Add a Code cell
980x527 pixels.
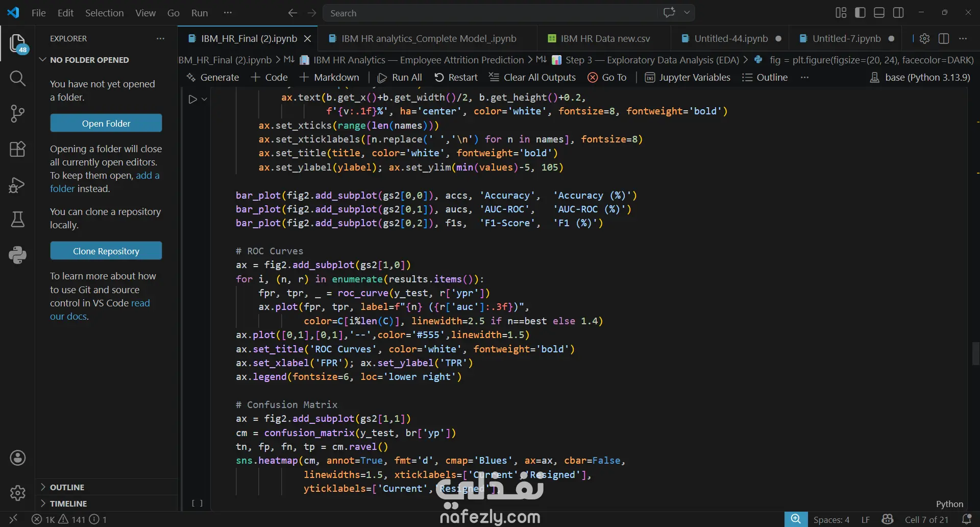[x=269, y=77]
